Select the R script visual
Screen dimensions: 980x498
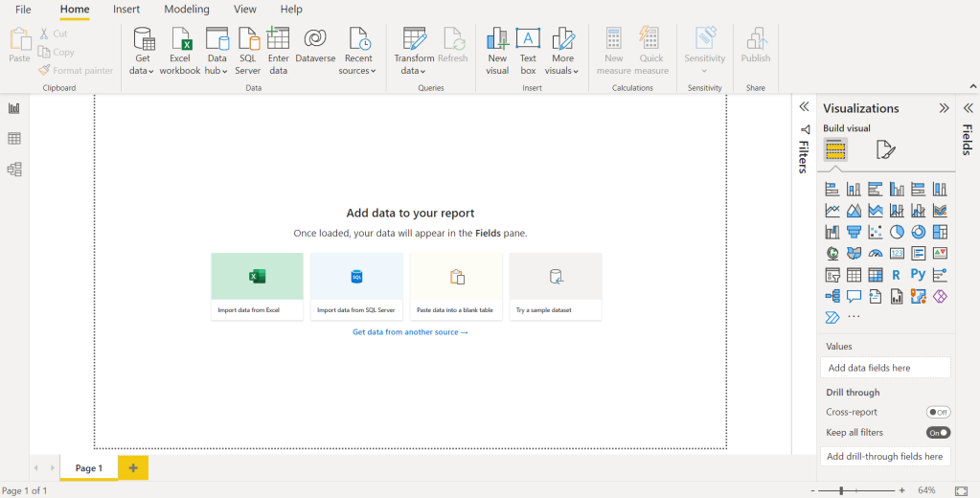click(897, 275)
